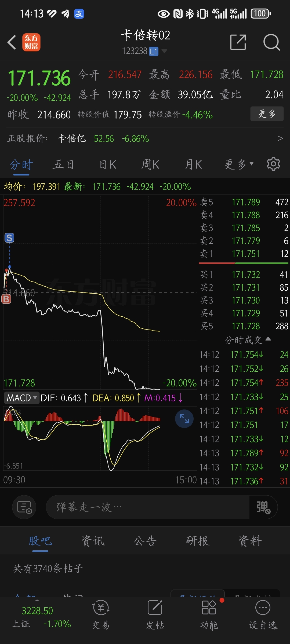The height and width of the screenshot is (644, 290).
Task: Switch to the 月K chart tab
Action: tap(193, 164)
